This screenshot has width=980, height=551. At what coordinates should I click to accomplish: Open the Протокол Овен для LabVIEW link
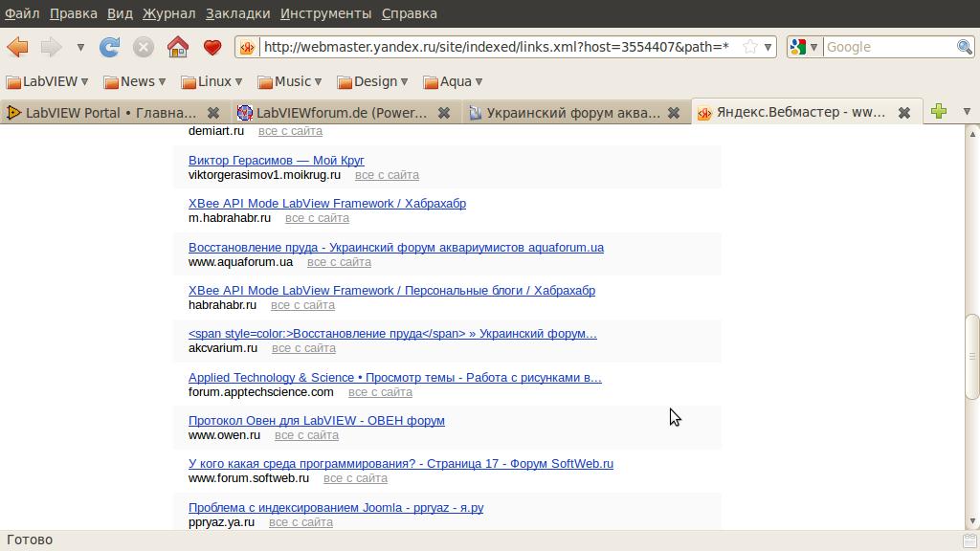316,420
